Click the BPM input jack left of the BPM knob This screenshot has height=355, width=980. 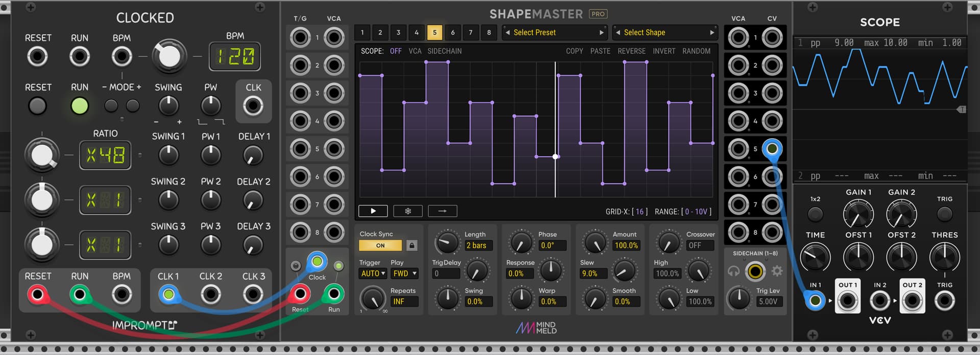pos(121,56)
